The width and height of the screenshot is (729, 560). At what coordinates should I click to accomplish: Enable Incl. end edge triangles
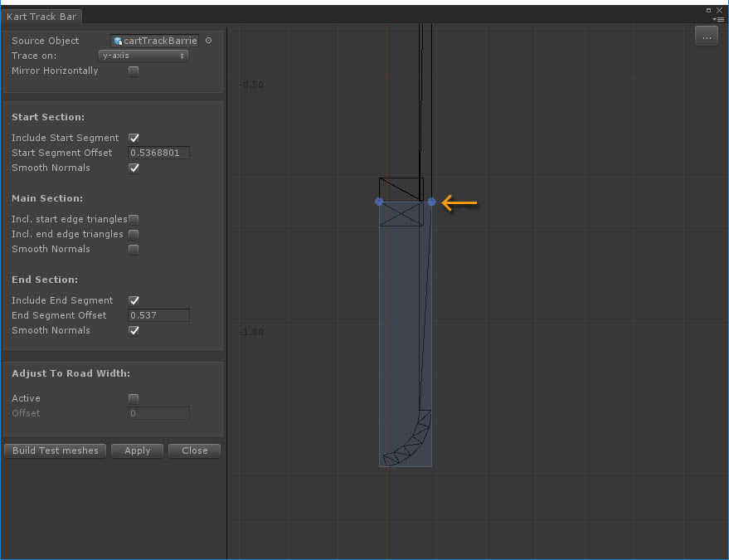134,234
